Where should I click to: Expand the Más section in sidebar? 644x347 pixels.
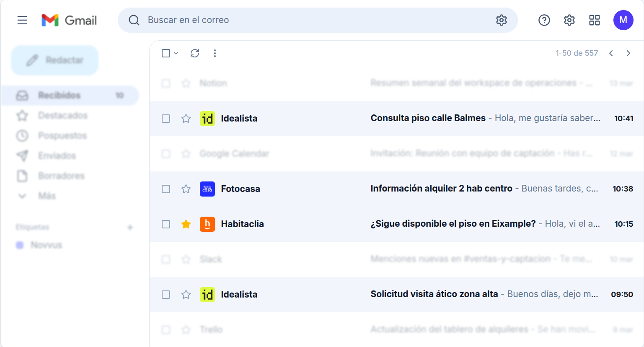click(x=47, y=196)
